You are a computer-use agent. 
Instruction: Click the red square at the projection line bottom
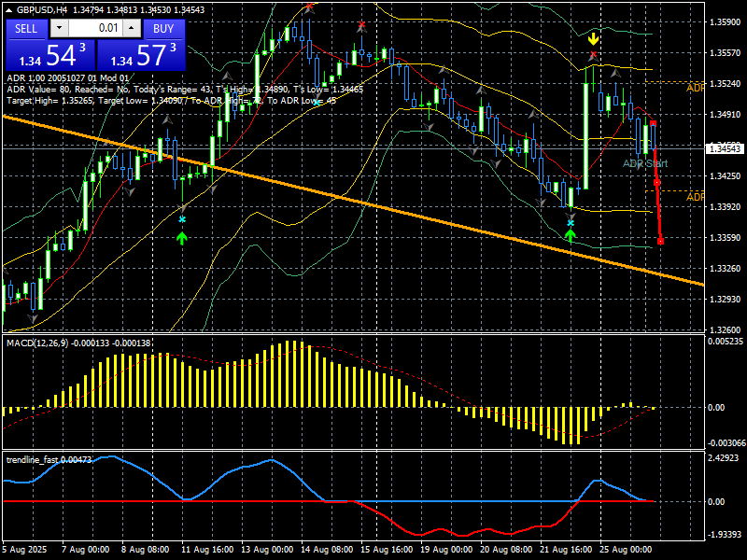tap(660, 242)
